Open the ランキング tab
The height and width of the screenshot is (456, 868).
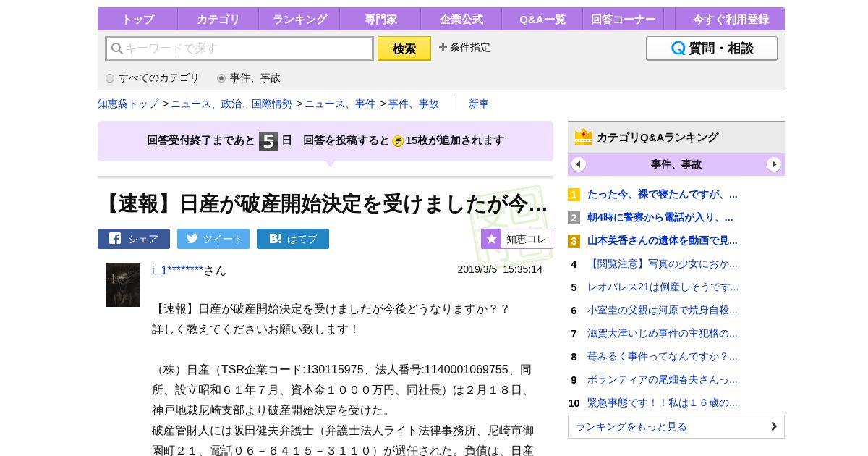pyautogui.click(x=299, y=19)
